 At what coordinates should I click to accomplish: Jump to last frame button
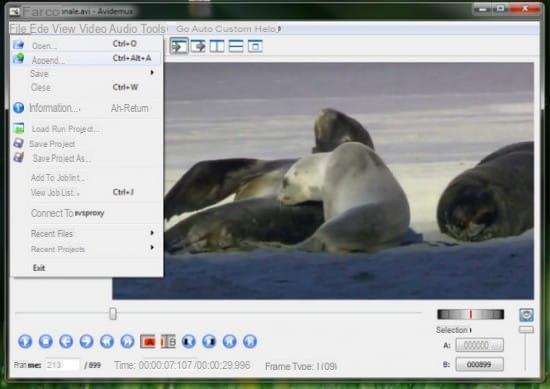click(250, 341)
